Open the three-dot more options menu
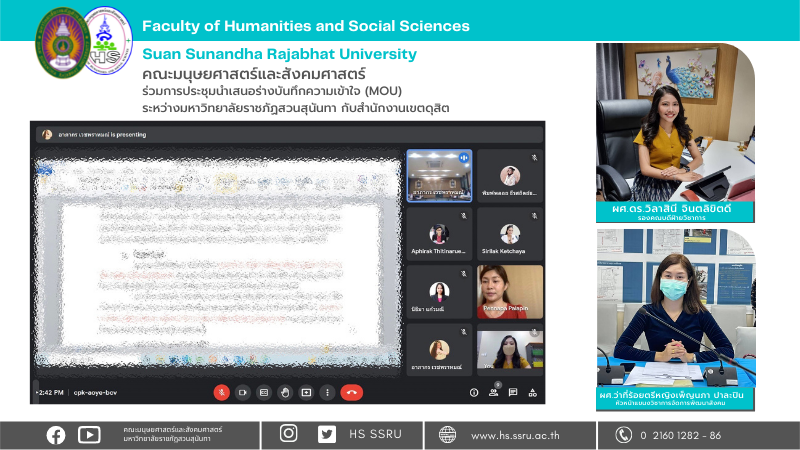This screenshot has height=450, width=800. pos(327,393)
